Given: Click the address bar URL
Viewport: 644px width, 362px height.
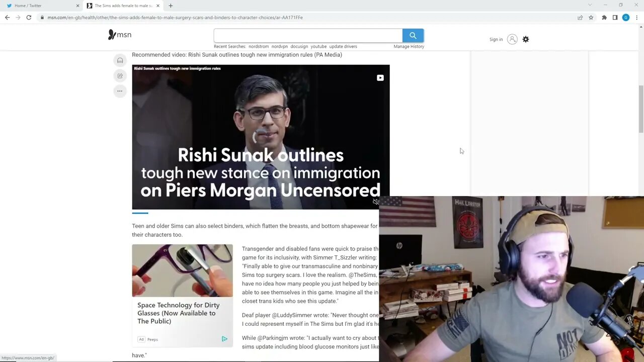Looking at the screenshot, I should click(x=175, y=17).
